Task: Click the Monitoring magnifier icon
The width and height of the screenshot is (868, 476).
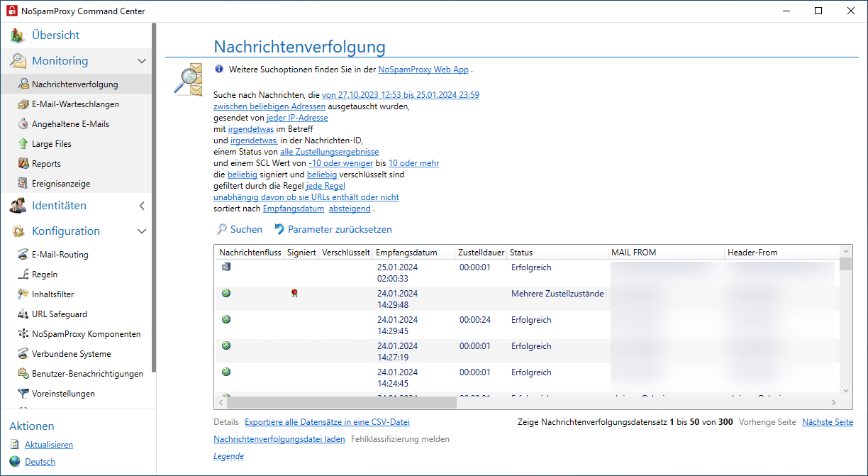Action: [17, 61]
